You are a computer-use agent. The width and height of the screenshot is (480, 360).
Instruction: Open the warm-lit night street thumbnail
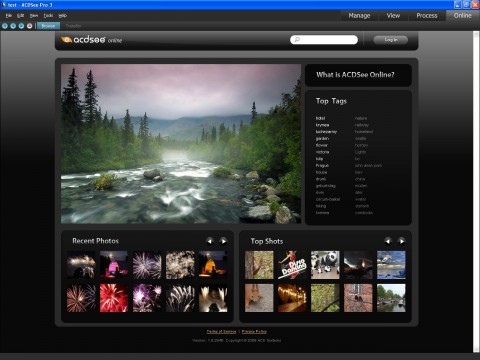tap(292, 298)
